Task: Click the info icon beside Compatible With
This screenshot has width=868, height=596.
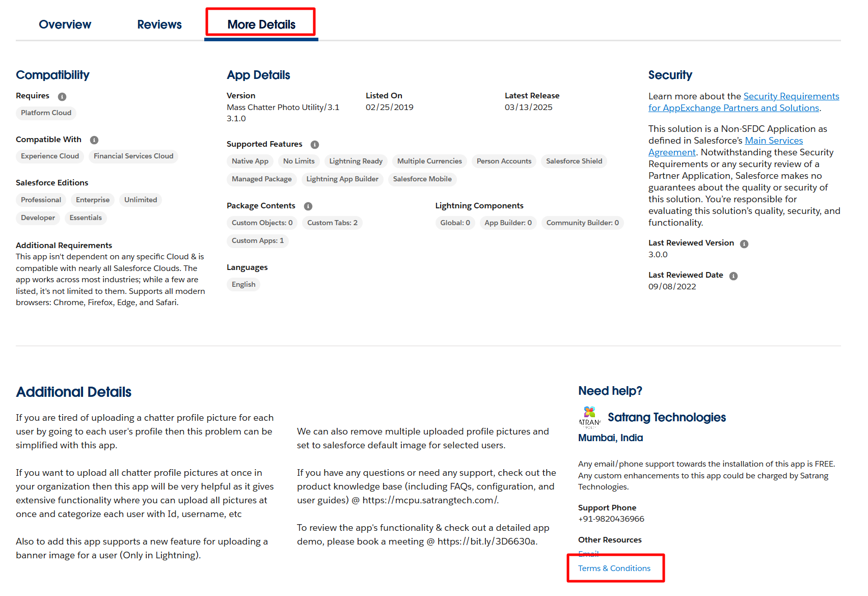Action: click(94, 140)
